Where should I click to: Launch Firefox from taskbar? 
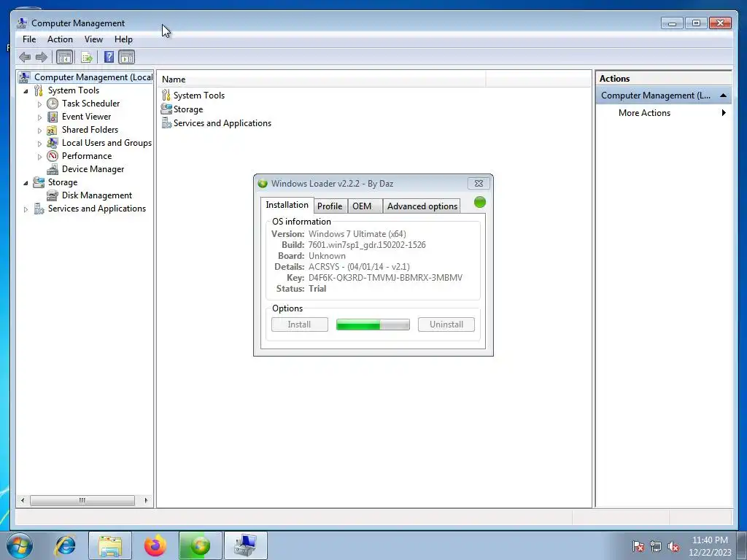pyautogui.click(x=155, y=545)
